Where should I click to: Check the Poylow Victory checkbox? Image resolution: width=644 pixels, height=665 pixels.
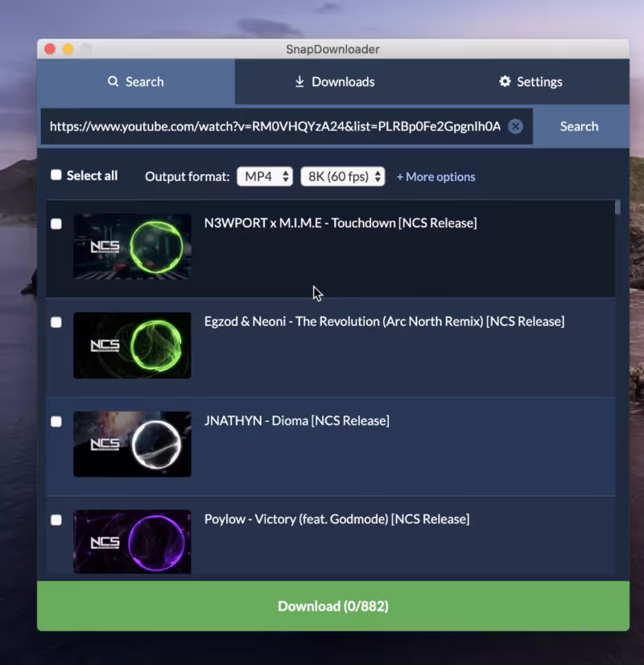[56, 520]
